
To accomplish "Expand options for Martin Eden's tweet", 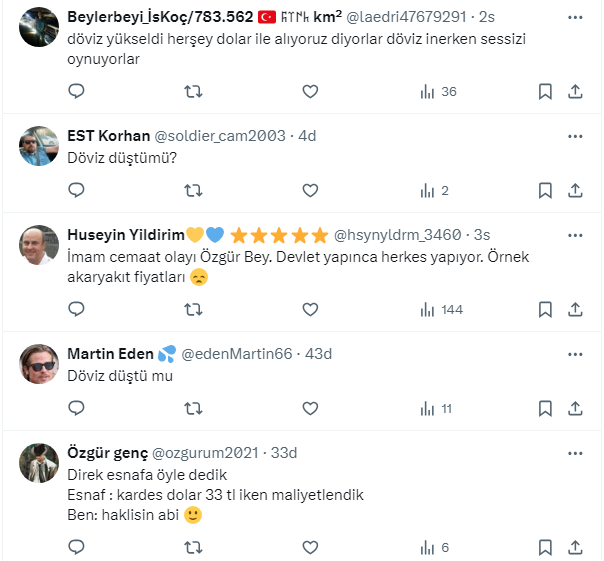I will pyautogui.click(x=576, y=353).
